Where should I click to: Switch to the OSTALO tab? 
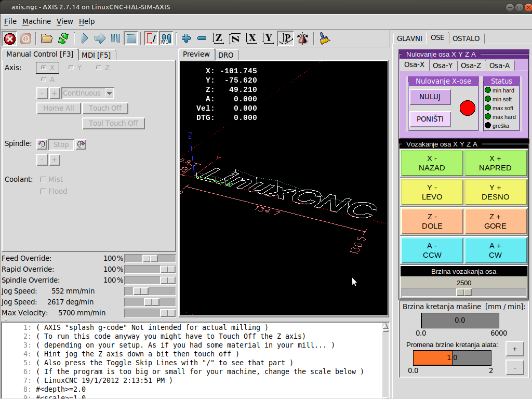[466, 38]
